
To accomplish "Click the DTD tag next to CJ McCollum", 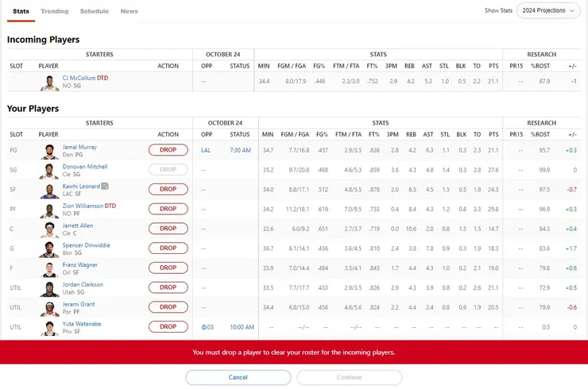I will [103, 78].
